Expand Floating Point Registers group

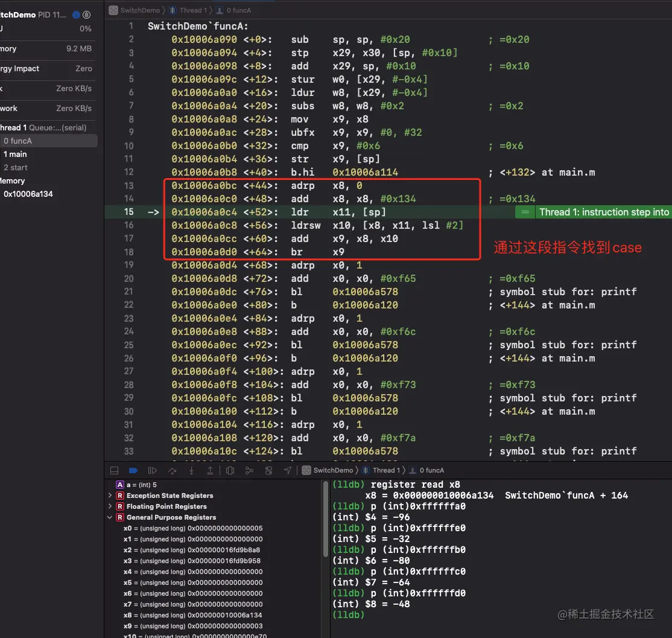110,506
